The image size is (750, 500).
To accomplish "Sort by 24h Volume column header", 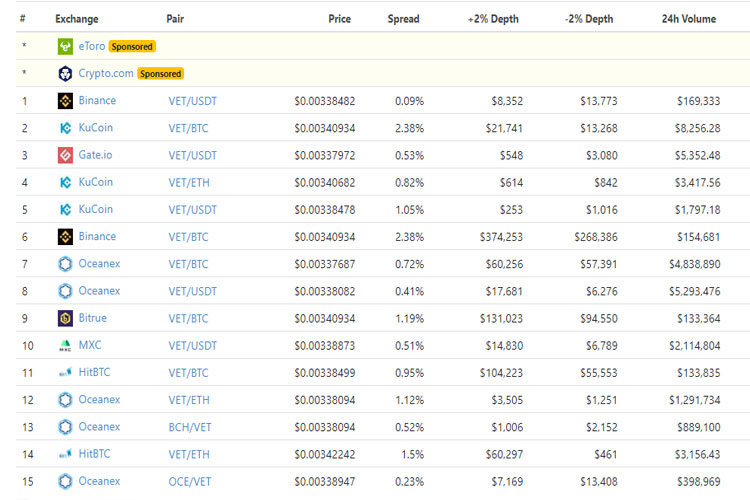I will pyautogui.click(x=687, y=19).
